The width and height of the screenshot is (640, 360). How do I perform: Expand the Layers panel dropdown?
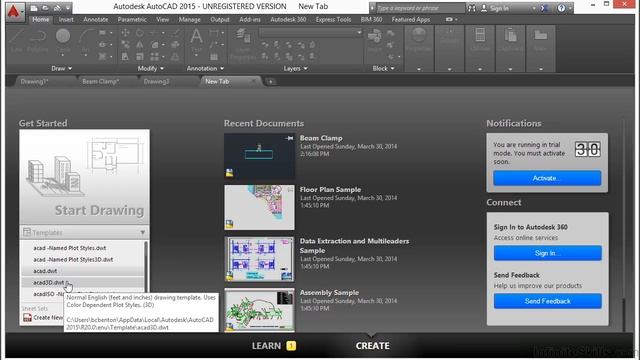point(296,69)
